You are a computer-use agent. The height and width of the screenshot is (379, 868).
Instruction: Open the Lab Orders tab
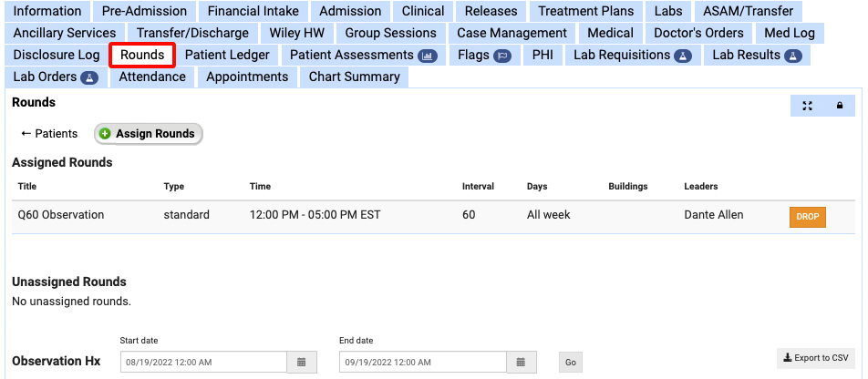[x=55, y=77]
